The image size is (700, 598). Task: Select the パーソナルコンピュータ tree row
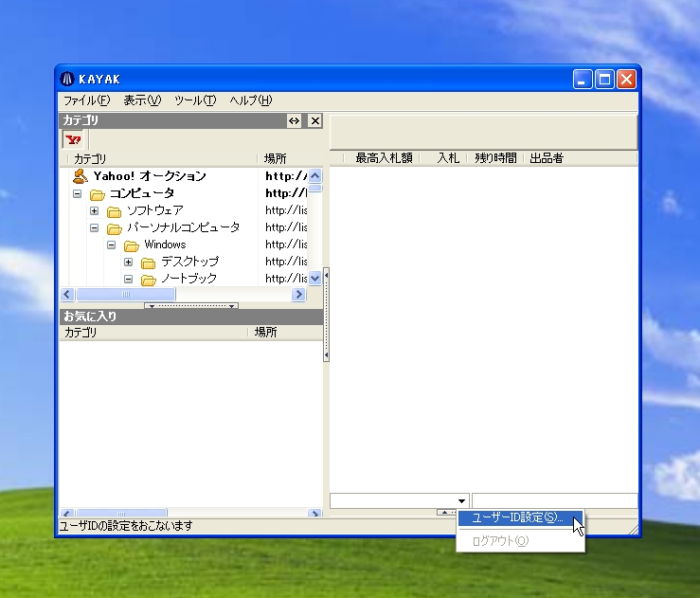(x=183, y=227)
